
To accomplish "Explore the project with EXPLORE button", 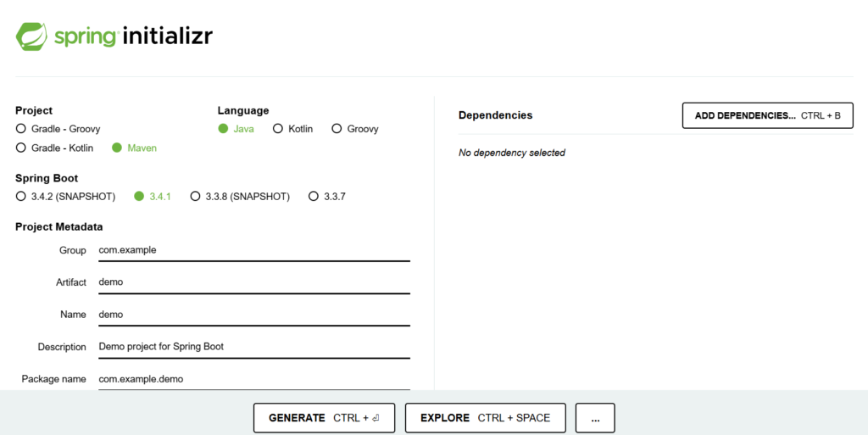I will [x=486, y=418].
